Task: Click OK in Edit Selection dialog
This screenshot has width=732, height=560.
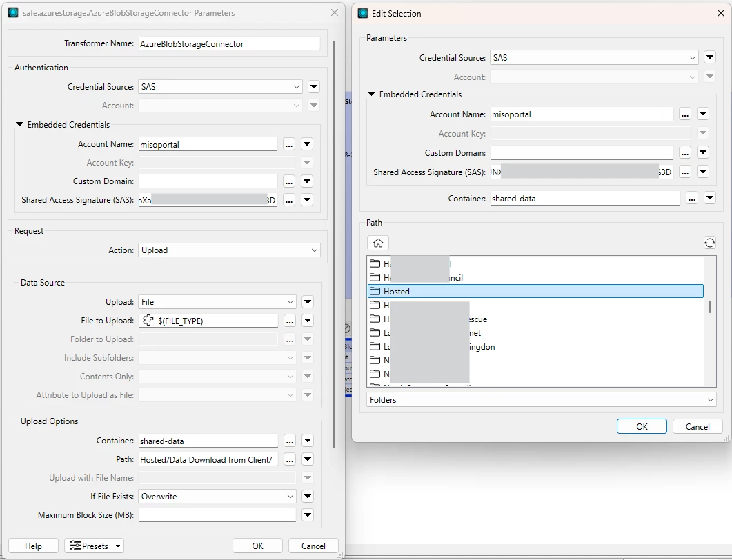Action: coord(642,426)
